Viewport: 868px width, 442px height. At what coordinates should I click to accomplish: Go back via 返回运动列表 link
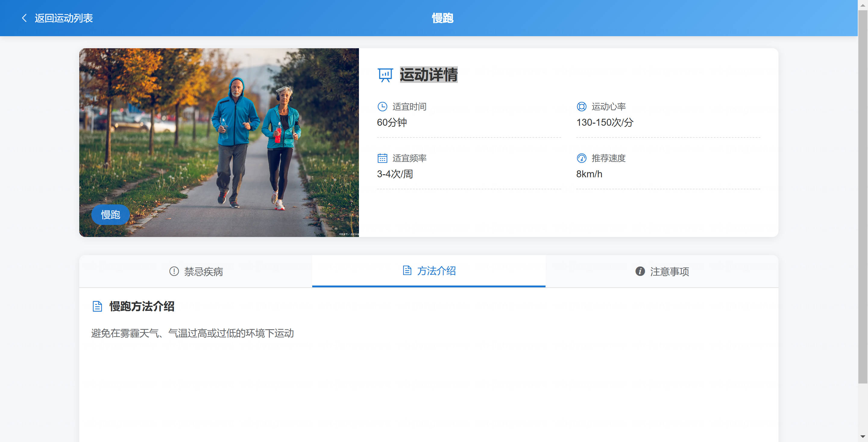64,18
